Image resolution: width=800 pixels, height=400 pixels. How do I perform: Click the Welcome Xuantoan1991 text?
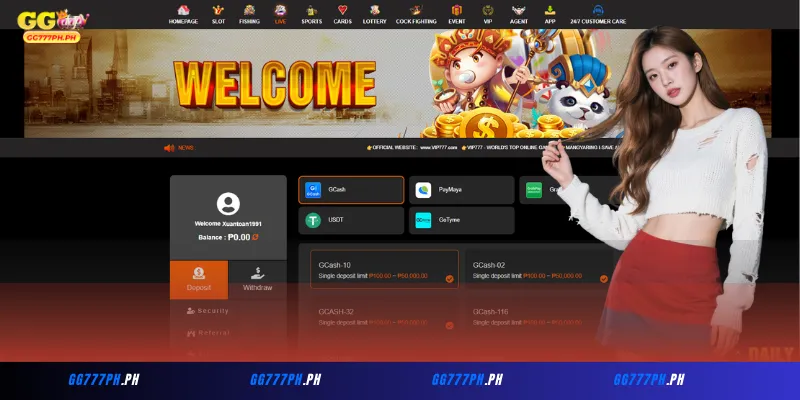(x=228, y=224)
